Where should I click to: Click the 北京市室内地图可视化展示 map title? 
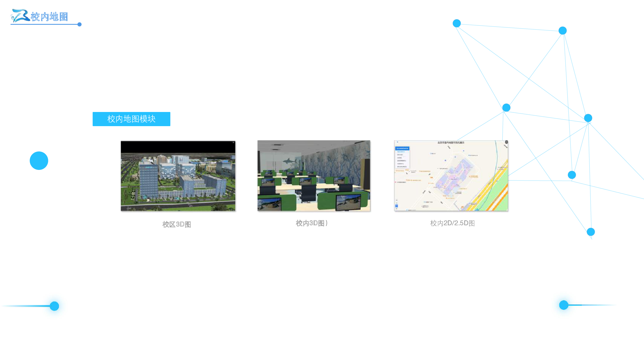[451, 143]
